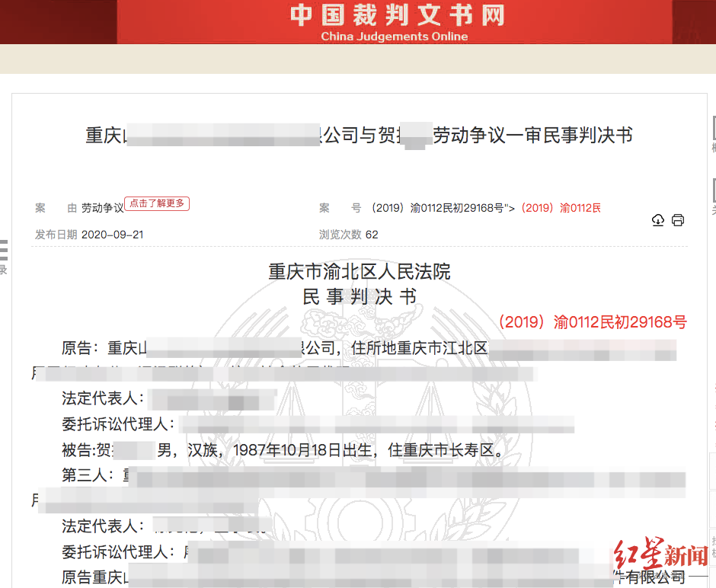Click the 点击了解更多 button
The height and width of the screenshot is (588, 716).
tap(157, 203)
